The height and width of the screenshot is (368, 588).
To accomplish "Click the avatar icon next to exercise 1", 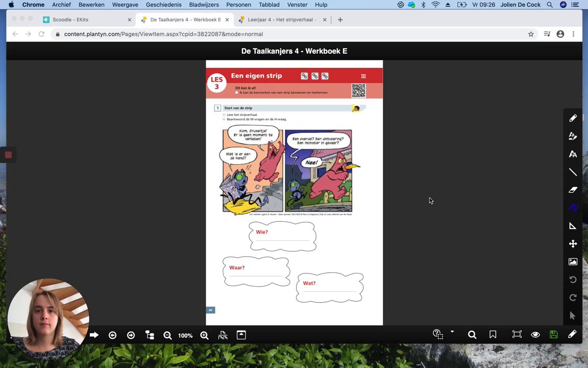I will (356, 108).
